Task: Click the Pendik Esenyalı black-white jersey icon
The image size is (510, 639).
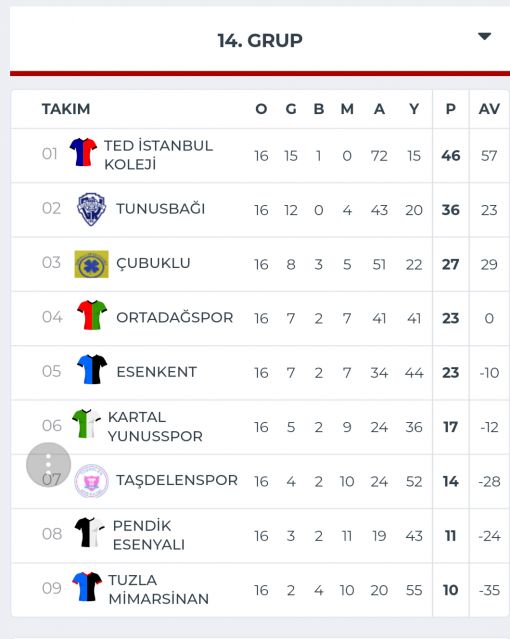Action: pyautogui.click(x=89, y=532)
